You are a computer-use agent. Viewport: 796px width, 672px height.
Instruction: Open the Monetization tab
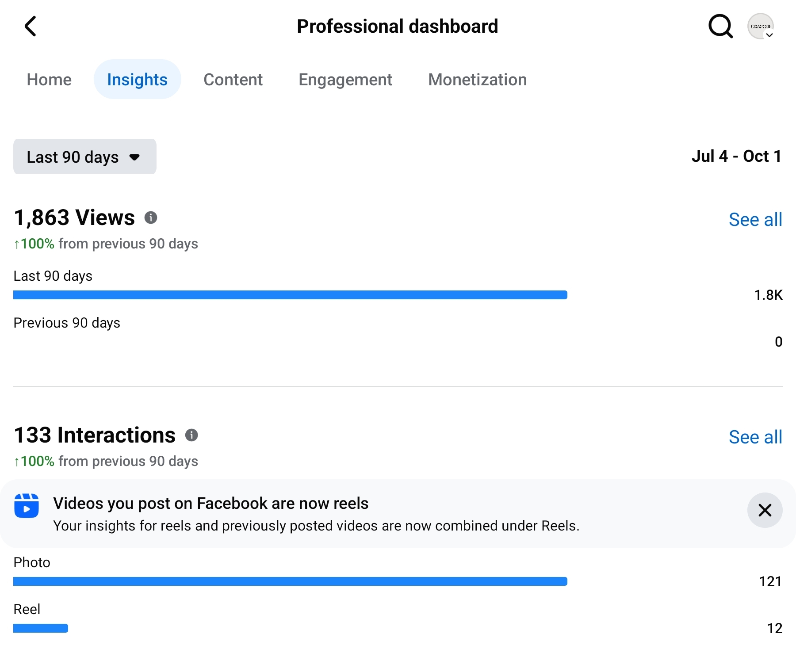(x=477, y=80)
